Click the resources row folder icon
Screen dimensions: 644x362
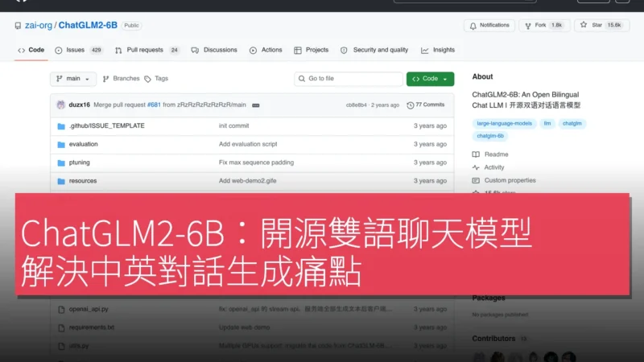pos(61,181)
